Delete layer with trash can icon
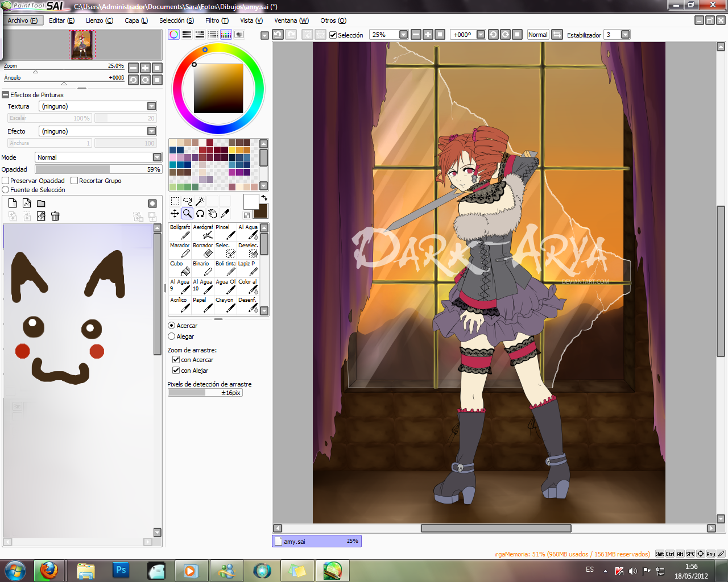Screen dimensions: 728x582 click(55, 216)
